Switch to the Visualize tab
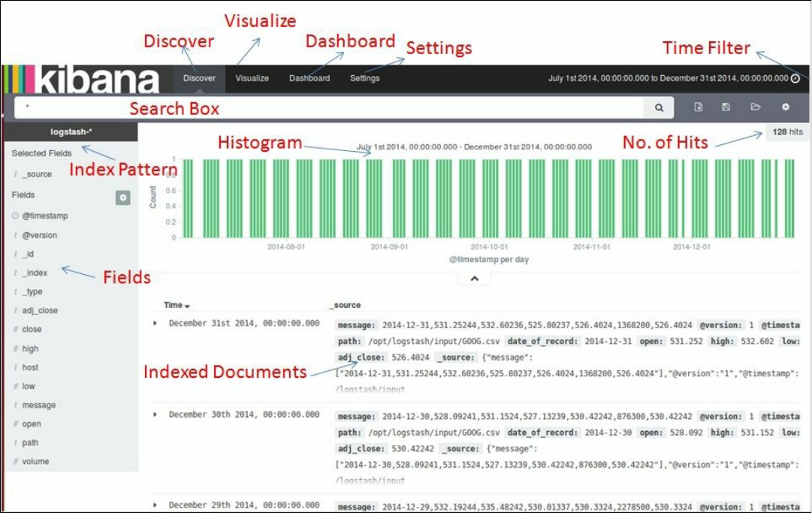Image resolution: width=812 pixels, height=513 pixels. coord(252,79)
